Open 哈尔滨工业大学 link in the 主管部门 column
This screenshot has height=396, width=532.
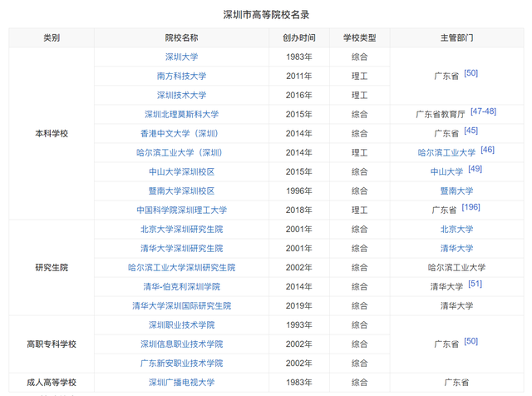(x=446, y=152)
